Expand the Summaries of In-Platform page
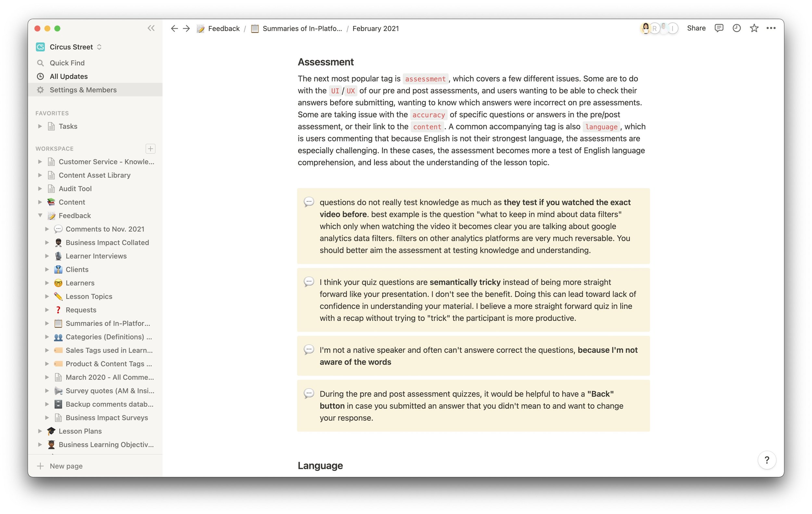 (47, 323)
